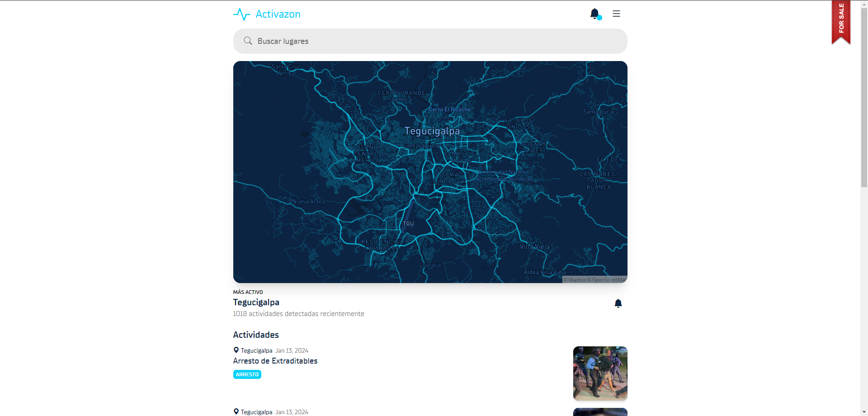Select the ARRESTO tag badge
The image size is (868, 416).
247,374
